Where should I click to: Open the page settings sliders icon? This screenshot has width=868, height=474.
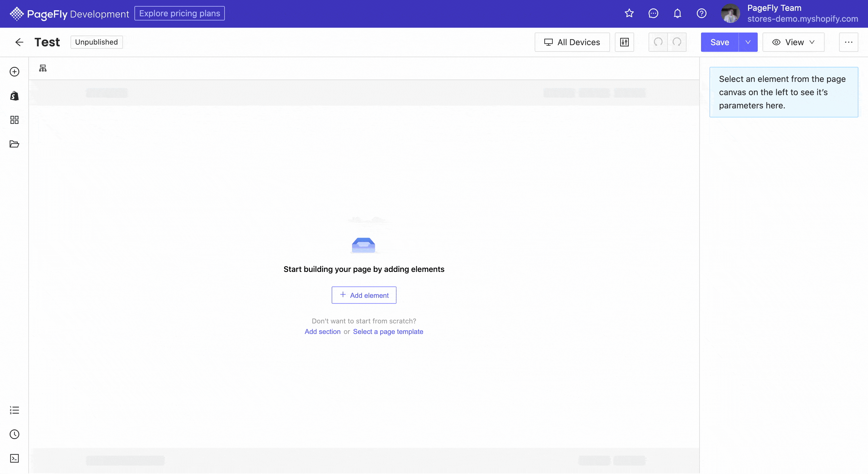click(624, 42)
